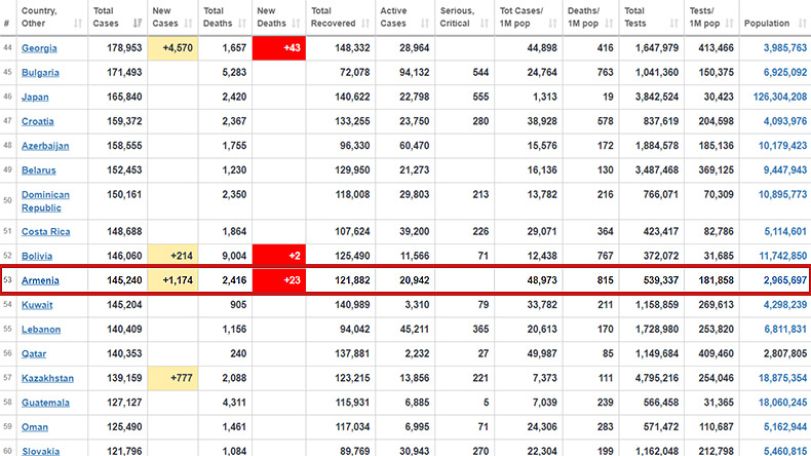Open the Georgia country link

point(39,49)
